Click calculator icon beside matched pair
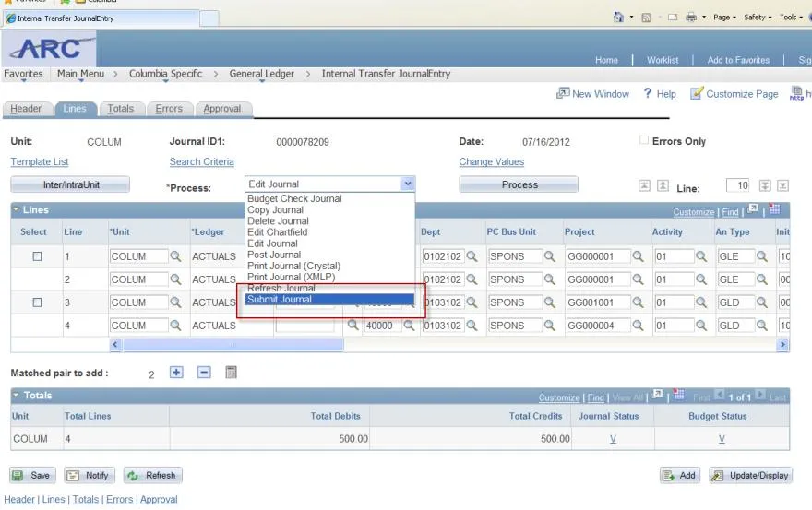The image size is (812, 510). point(231,373)
